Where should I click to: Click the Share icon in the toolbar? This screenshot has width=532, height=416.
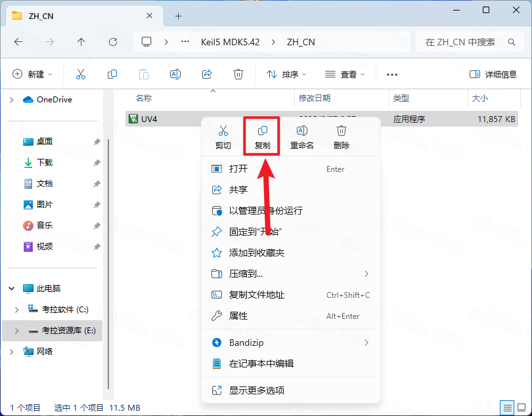click(207, 73)
